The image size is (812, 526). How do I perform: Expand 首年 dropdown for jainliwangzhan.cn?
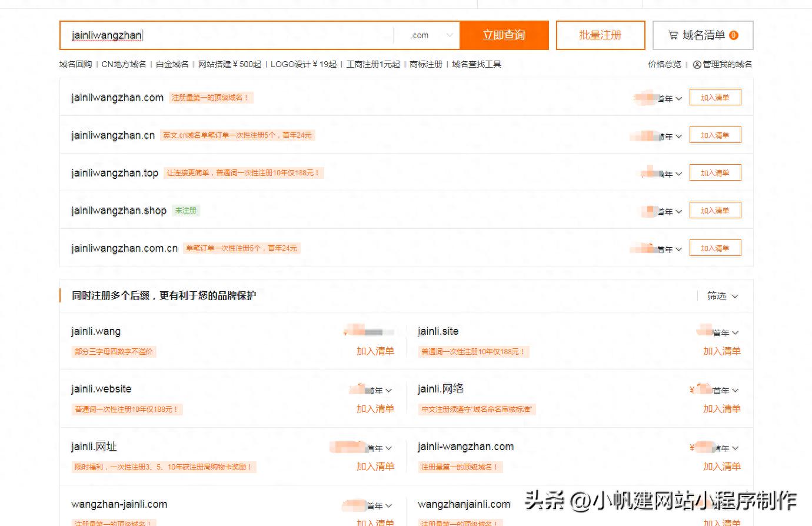click(670, 137)
